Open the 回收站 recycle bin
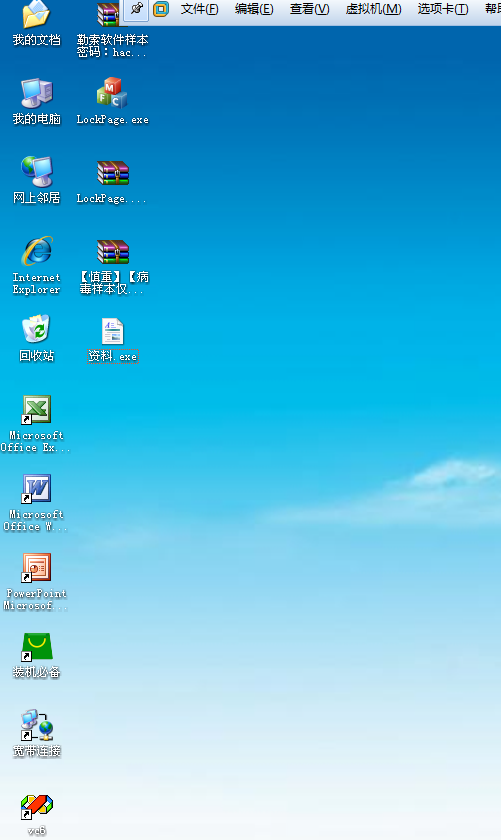Screen dimensions: 501x840 pos(36,329)
